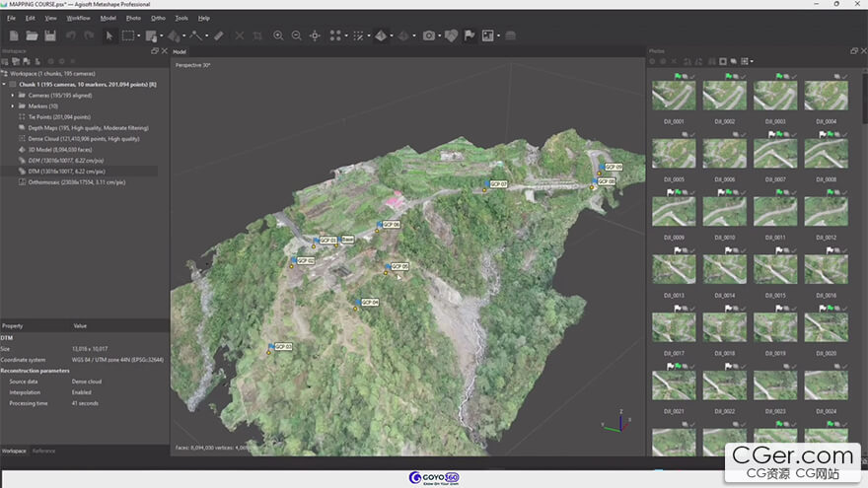
Task: Select the Model view tab
Action: (x=180, y=51)
